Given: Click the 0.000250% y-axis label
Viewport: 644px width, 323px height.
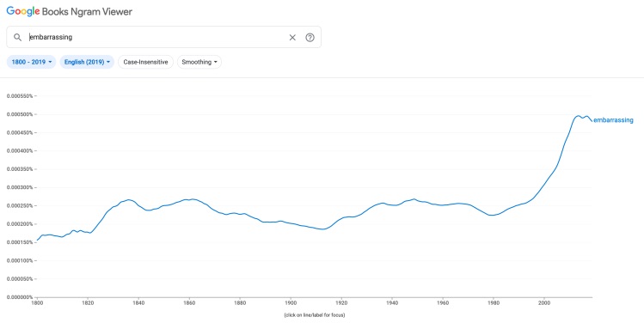Looking at the screenshot, I should point(20,205).
